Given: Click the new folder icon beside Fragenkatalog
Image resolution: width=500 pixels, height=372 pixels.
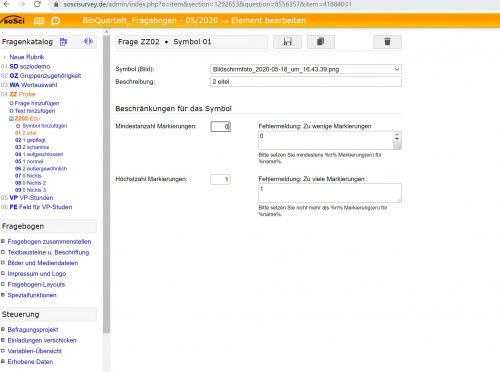Looking at the screenshot, I should tap(63, 42).
